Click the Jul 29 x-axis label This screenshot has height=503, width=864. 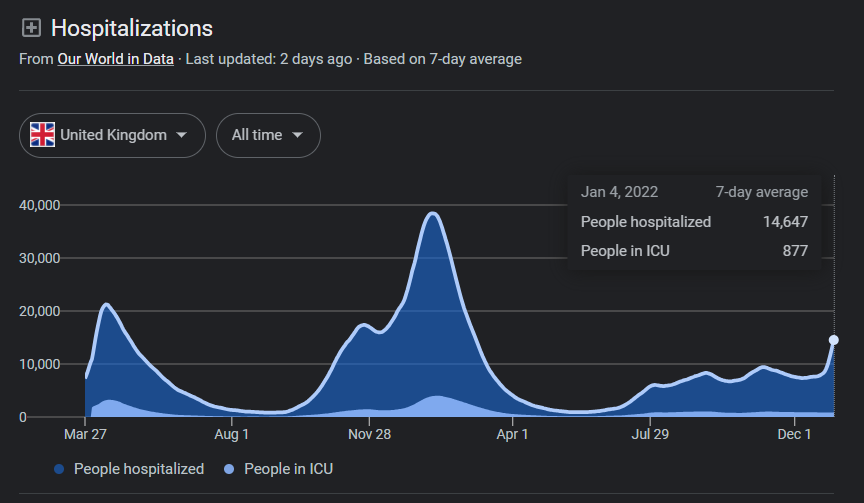(650, 434)
